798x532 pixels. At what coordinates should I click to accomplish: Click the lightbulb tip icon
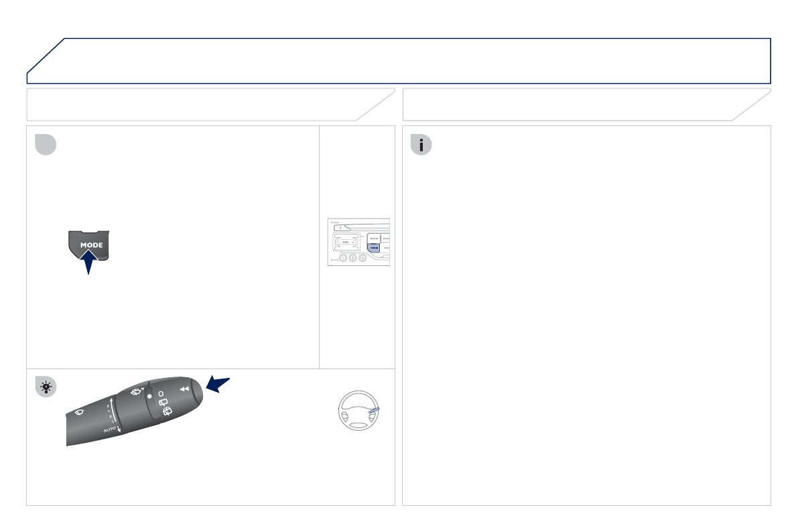tap(46, 387)
